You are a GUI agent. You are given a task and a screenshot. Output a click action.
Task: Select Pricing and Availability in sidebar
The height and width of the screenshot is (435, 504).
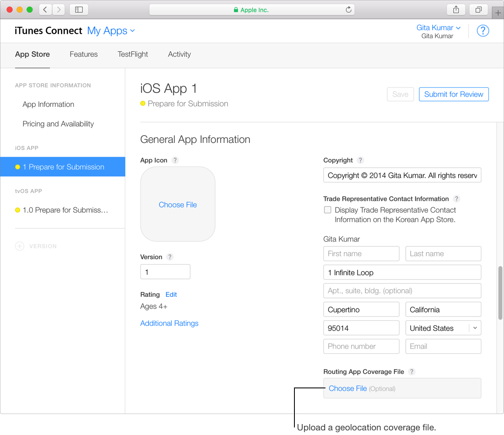click(x=58, y=124)
